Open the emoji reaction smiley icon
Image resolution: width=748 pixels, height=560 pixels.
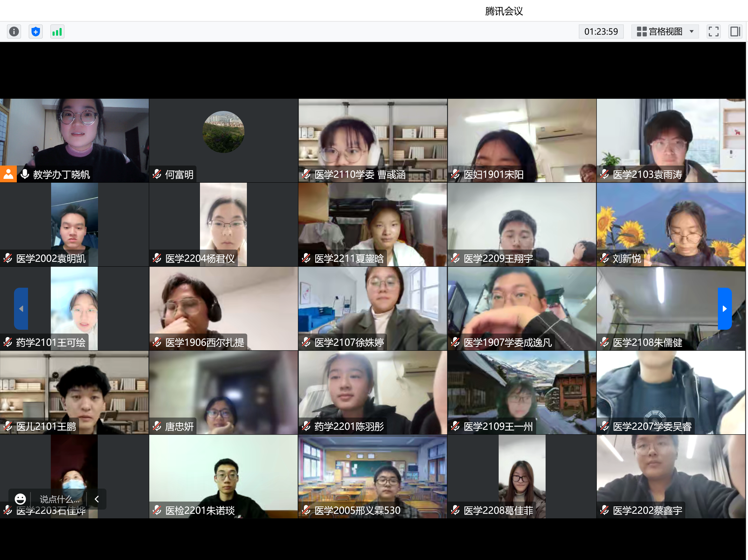pyautogui.click(x=20, y=499)
